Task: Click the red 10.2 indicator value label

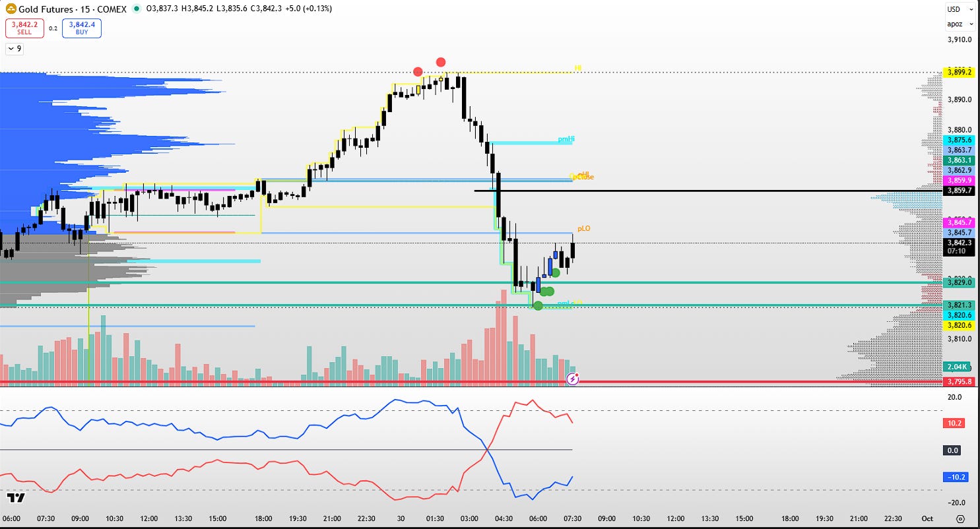Action: point(954,423)
